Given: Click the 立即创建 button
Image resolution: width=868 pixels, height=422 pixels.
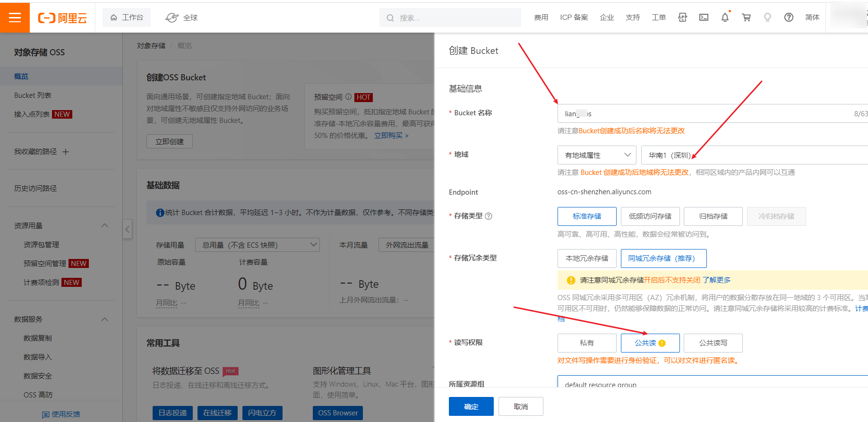Looking at the screenshot, I should (x=170, y=141).
